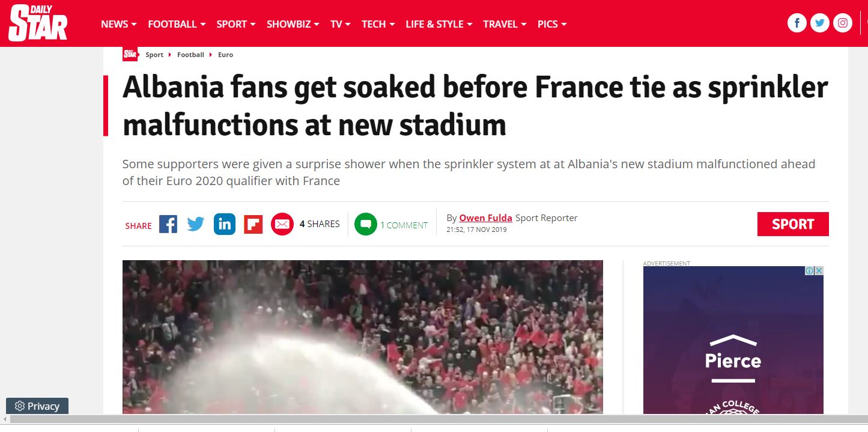Open the Showbiz dropdown menu
The height and width of the screenshot is (432, 868).
pos(293,24)
